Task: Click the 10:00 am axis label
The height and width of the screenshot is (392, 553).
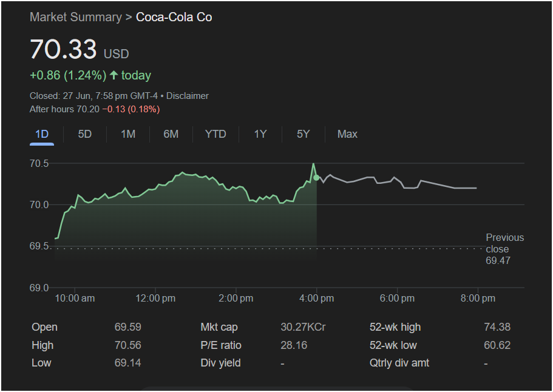Action: [75, 298]
